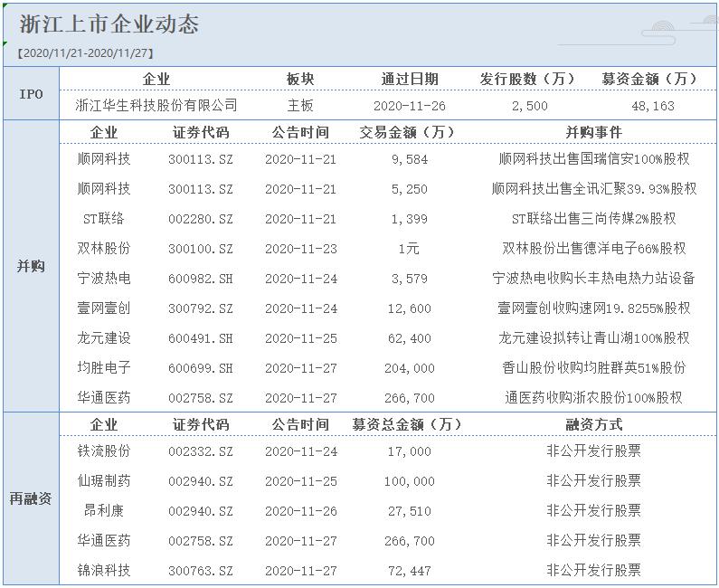Select the raised amount 100,000
Image resolution: width=719 pixels, height=588 pixels.
(410, 481)
